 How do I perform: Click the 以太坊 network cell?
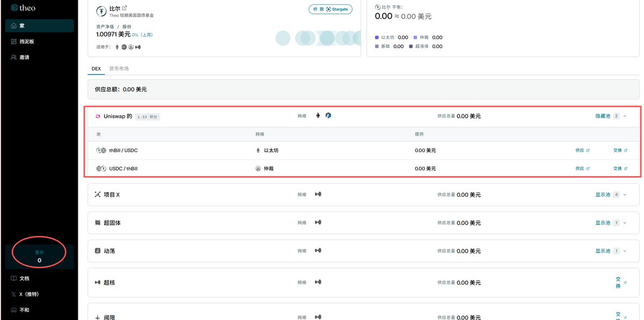point(267,151)
